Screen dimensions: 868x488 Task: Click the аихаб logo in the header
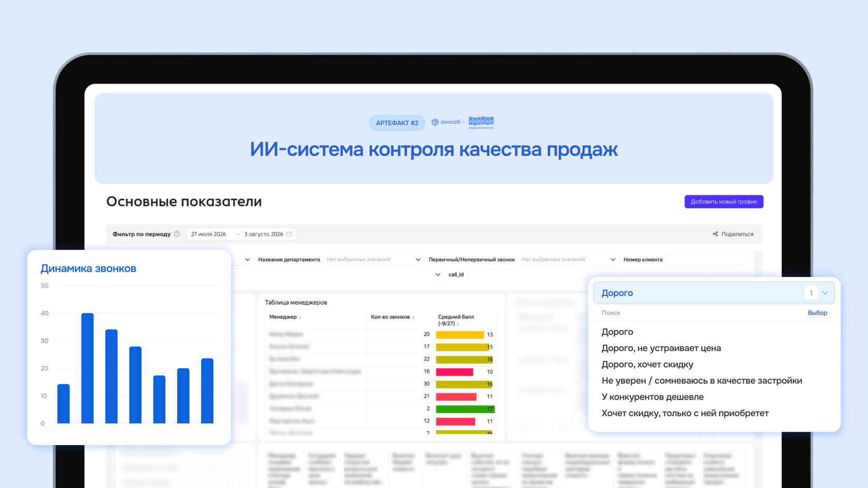(446, 122)
